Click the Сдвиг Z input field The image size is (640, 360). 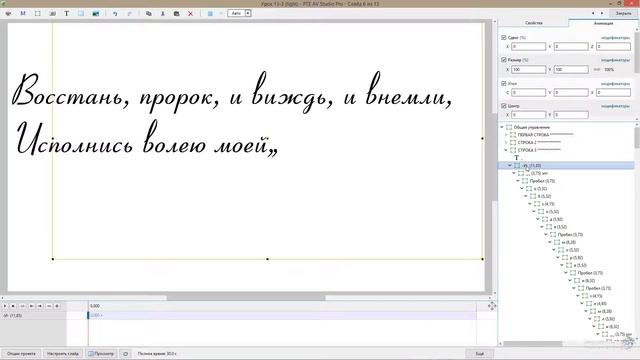click(613, 47)
